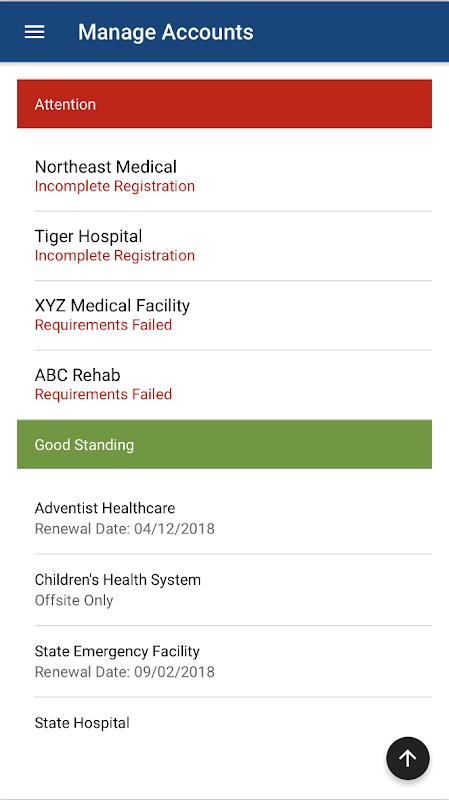
Task: Open the Adventist Healthcare account
Action: tap(233, 518)
